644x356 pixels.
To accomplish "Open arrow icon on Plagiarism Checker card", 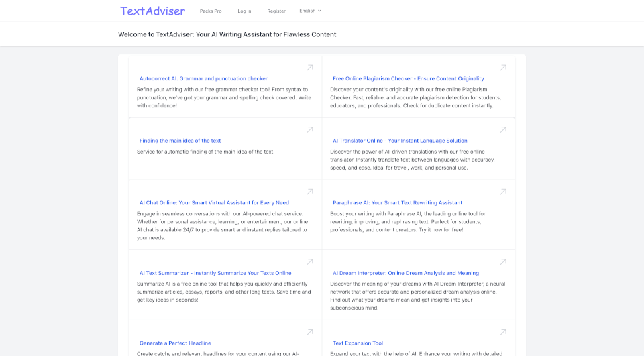I will click(503, 68).
